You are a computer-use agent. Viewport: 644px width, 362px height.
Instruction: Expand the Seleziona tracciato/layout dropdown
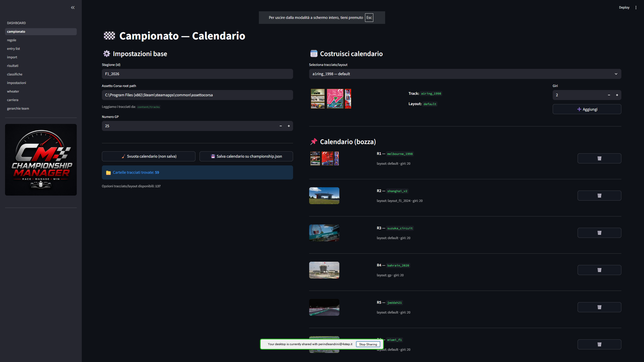tap(465, 74)
